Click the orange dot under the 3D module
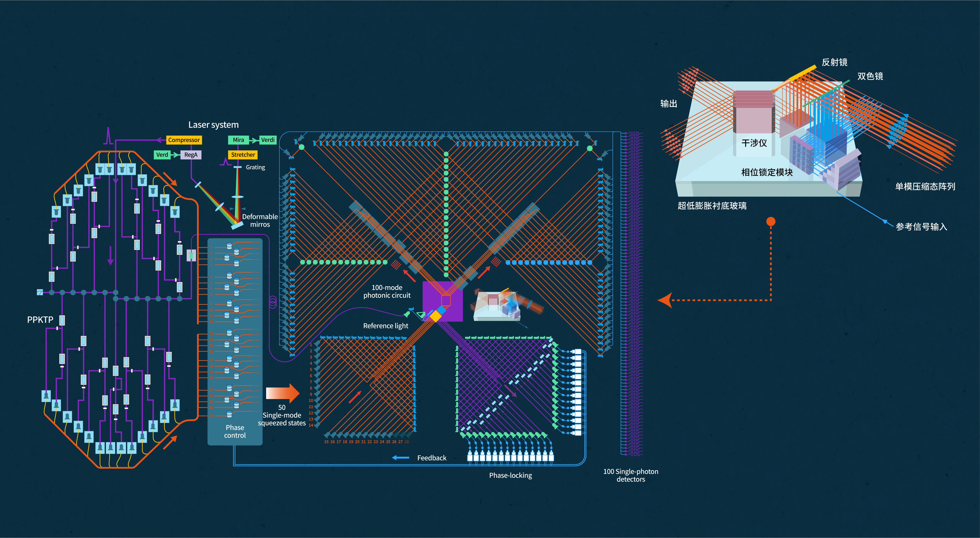The width and height of the screenshot is (980, 538). (771, 222)
